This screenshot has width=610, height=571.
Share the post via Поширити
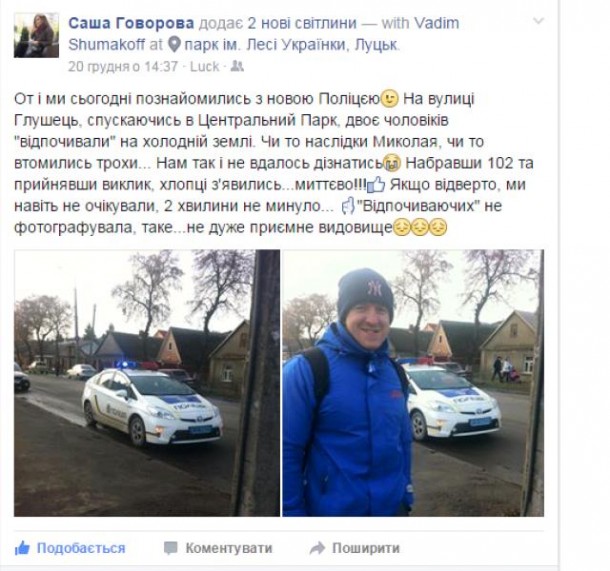pos(355,548)
